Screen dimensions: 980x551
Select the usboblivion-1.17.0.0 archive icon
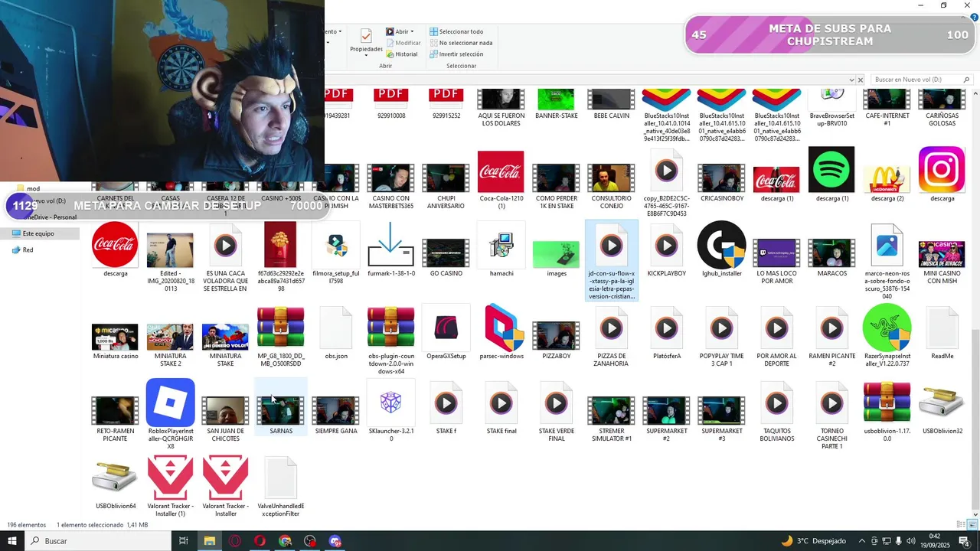[x=887, y=403]
